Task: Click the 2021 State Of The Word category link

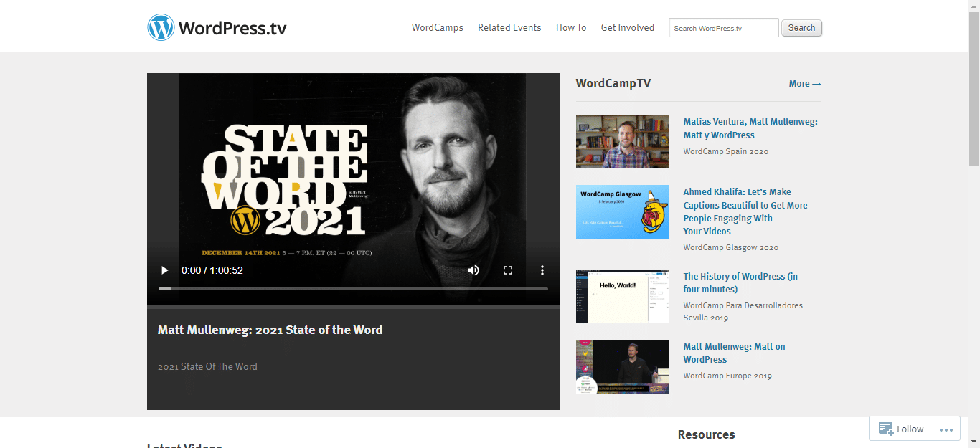Action: click(x=207, y=366)
